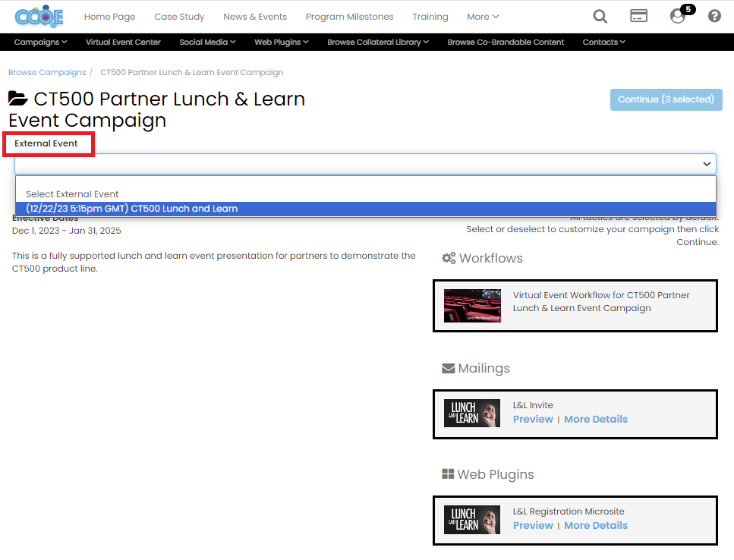The image size is (734, 560).
Task: Expand Campaigns dropdown in black bar
Action: click(40, 42)
